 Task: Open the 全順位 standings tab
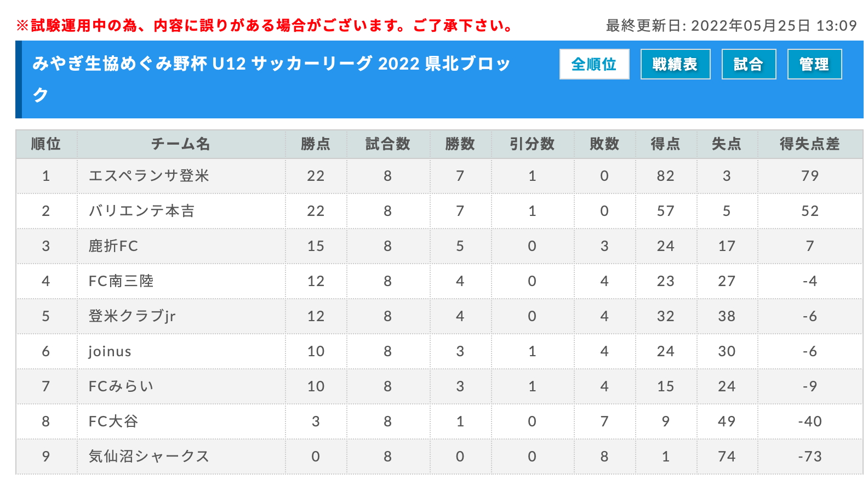point(594,64)
